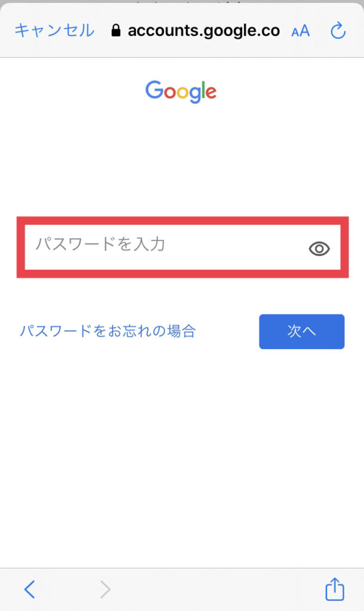
Task: Open the AA text size menu
Action: tap(301, 31)
